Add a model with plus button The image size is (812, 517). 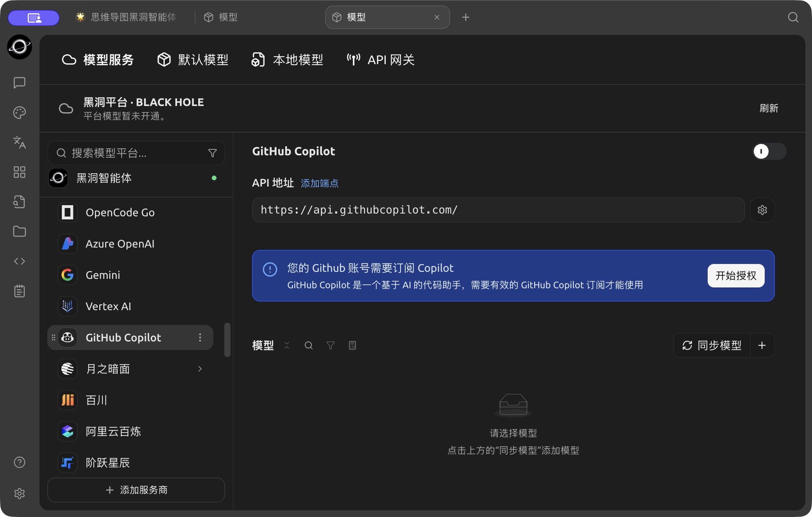762,345
